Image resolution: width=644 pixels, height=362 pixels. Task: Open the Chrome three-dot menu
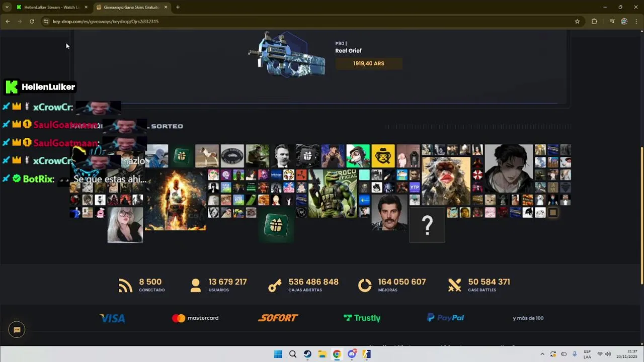tap(636, 21)
